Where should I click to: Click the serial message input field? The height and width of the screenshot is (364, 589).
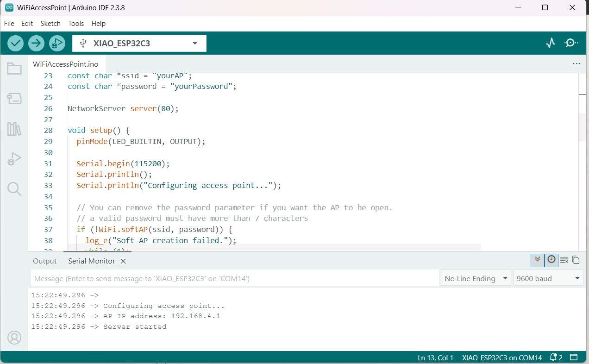[235, 278]
